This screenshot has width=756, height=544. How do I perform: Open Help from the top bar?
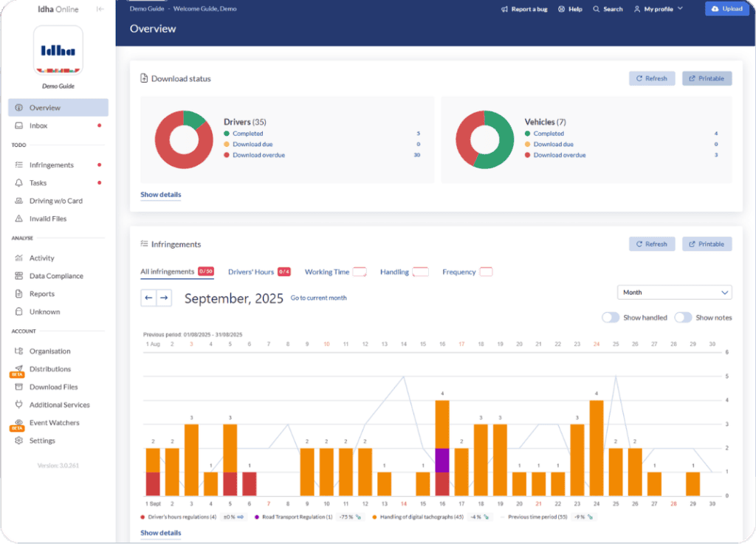coord(570,9)
